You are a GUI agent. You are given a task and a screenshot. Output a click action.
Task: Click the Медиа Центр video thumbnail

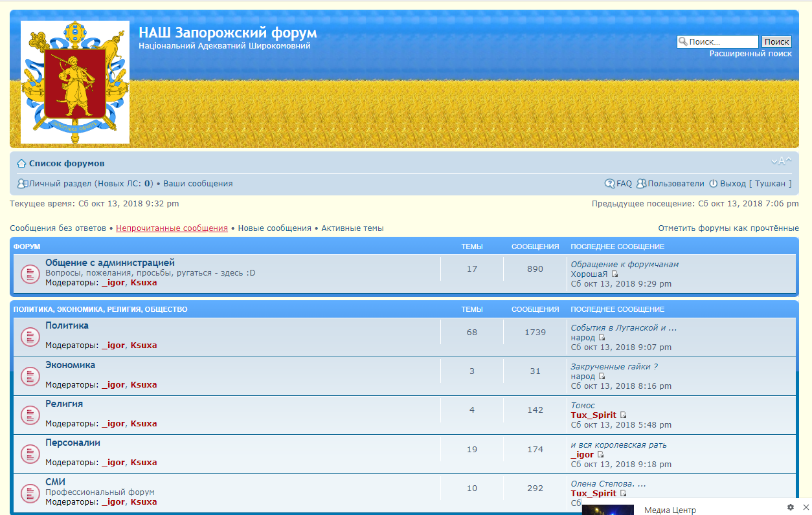pyautogui.click(x=607, y=510)
